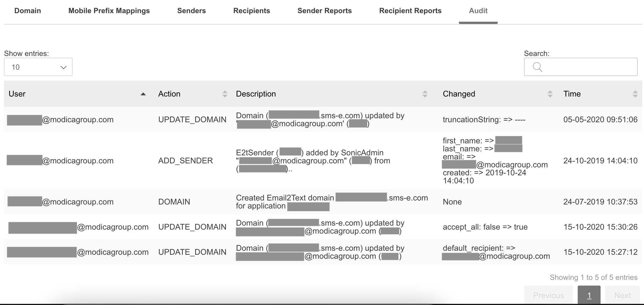Click the chevron in entries selector
Screen dimensions: 644x305
(63, 67)
